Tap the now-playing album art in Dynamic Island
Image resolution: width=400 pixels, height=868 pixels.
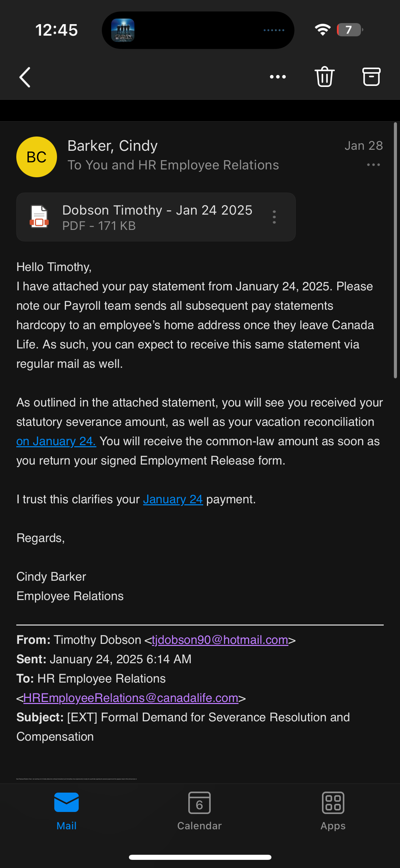pyautogui.click(x=123, y=30)
